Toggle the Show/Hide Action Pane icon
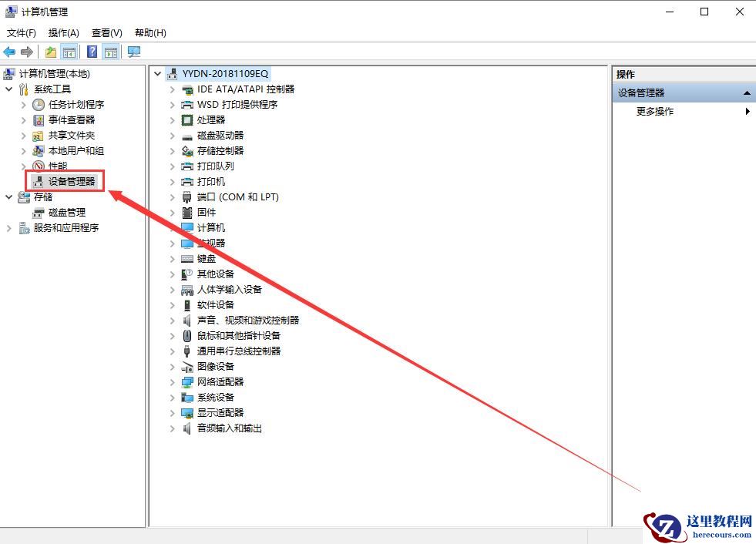 (x=111, y=52)
